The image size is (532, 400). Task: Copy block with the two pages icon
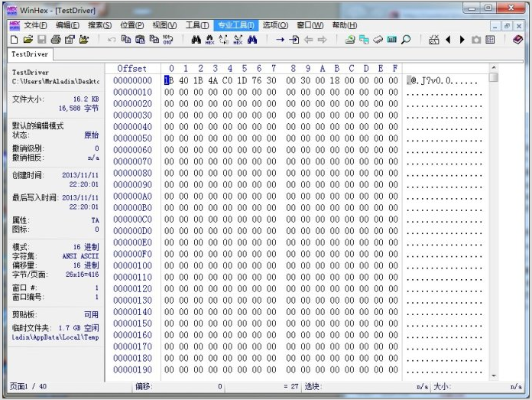126,40
